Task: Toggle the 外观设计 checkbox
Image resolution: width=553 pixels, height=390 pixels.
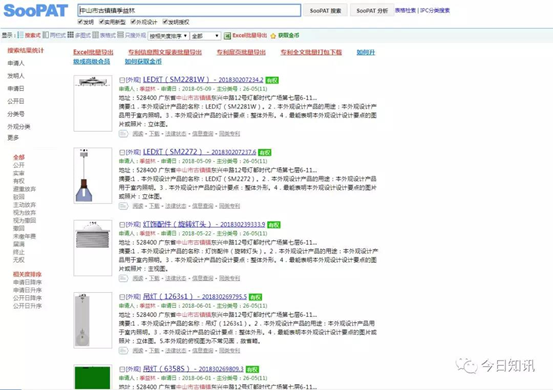Action: (133, 22)
